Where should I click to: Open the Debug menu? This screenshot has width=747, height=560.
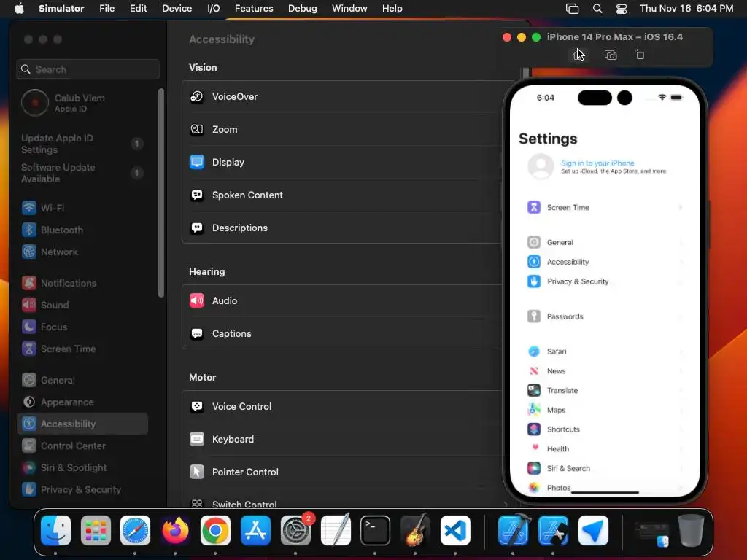303,9
